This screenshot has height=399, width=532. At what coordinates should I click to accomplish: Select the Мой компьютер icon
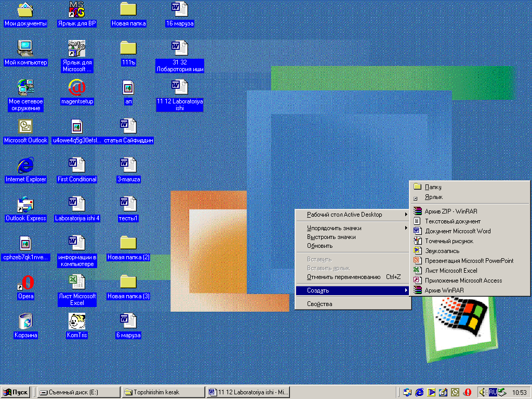25,49
